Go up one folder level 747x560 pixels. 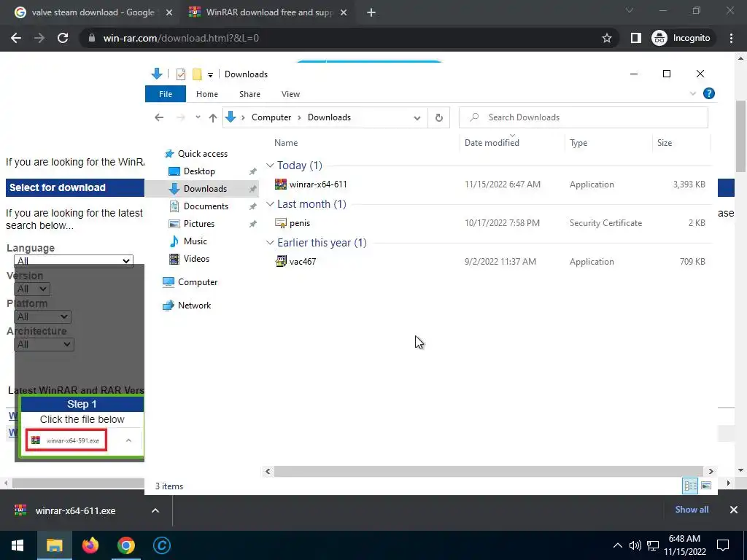pyautogui.click(x=213, y=117)
